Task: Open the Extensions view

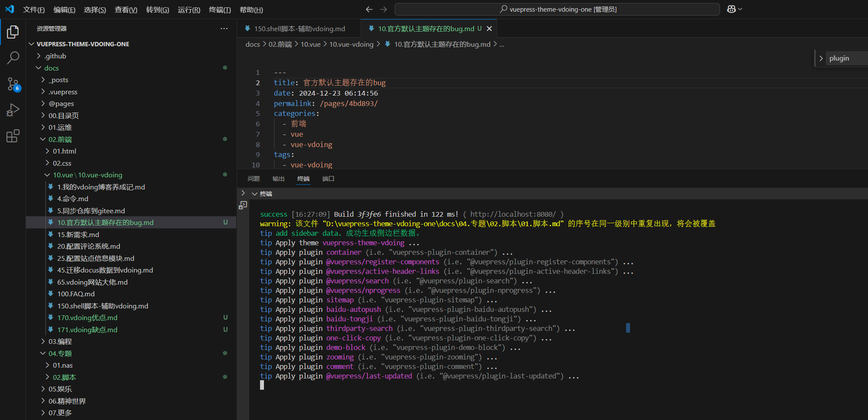Action: [13, 136]
